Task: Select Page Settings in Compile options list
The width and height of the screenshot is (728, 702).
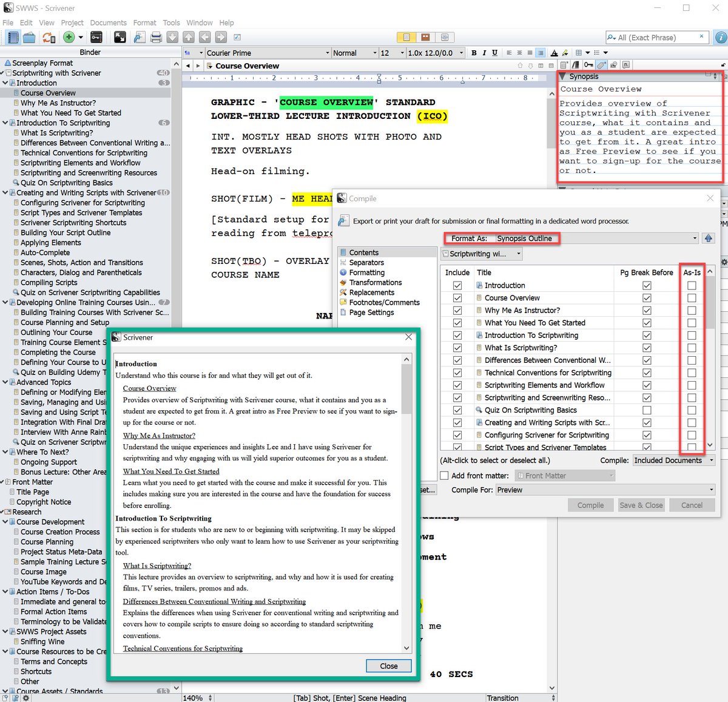Action: point(371,312)
